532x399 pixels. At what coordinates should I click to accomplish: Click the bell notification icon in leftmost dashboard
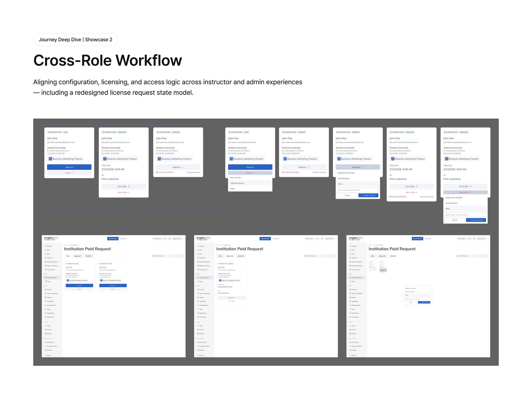[x=170, y=239]
